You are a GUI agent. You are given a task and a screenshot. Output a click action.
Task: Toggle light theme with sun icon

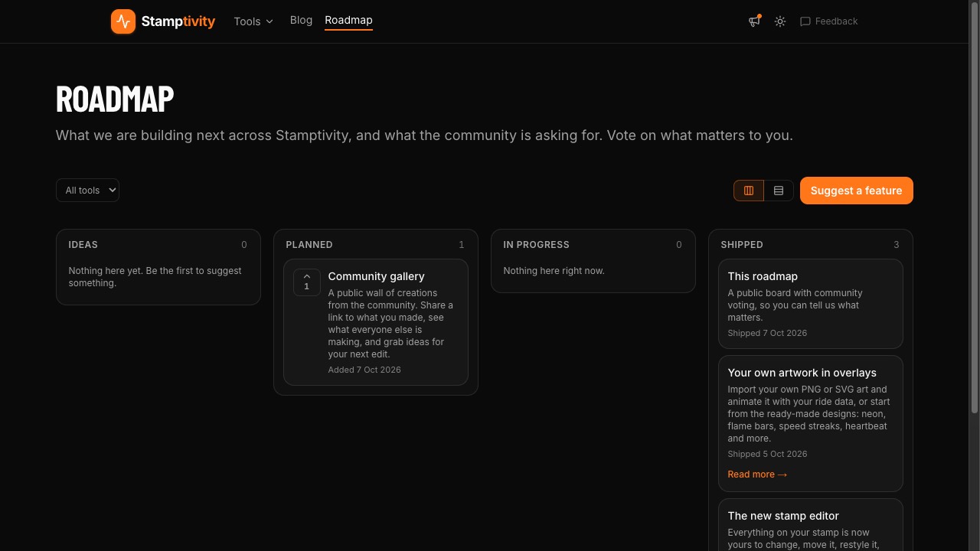coord(780,21)
